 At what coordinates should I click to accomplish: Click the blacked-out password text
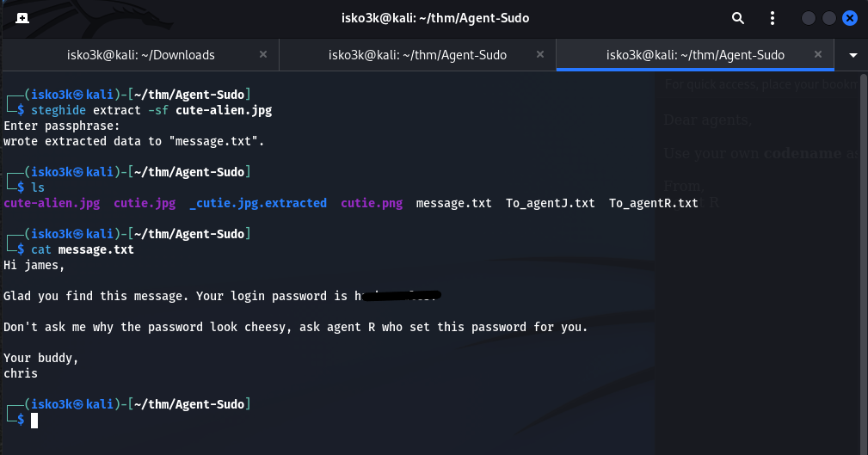(400, 297)
